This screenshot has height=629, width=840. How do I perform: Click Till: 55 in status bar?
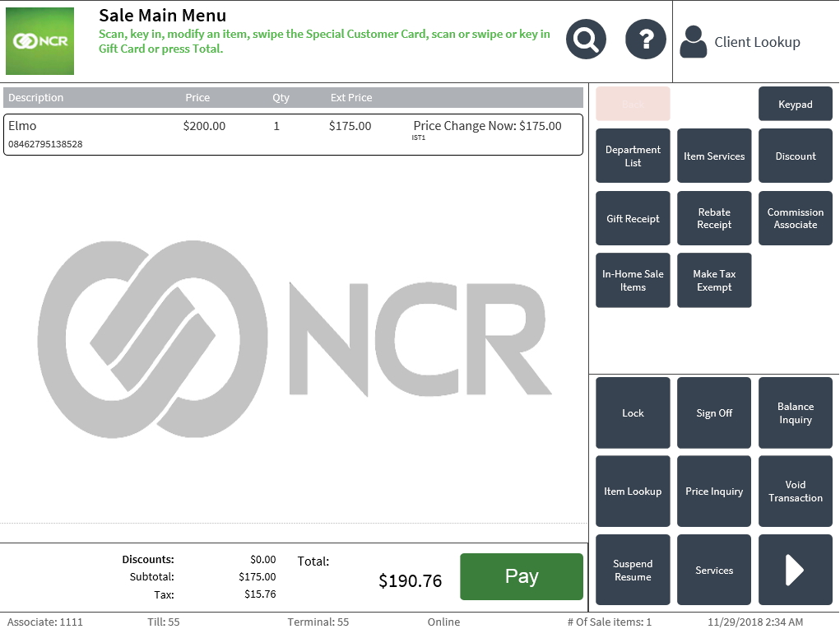pos(164,622)
